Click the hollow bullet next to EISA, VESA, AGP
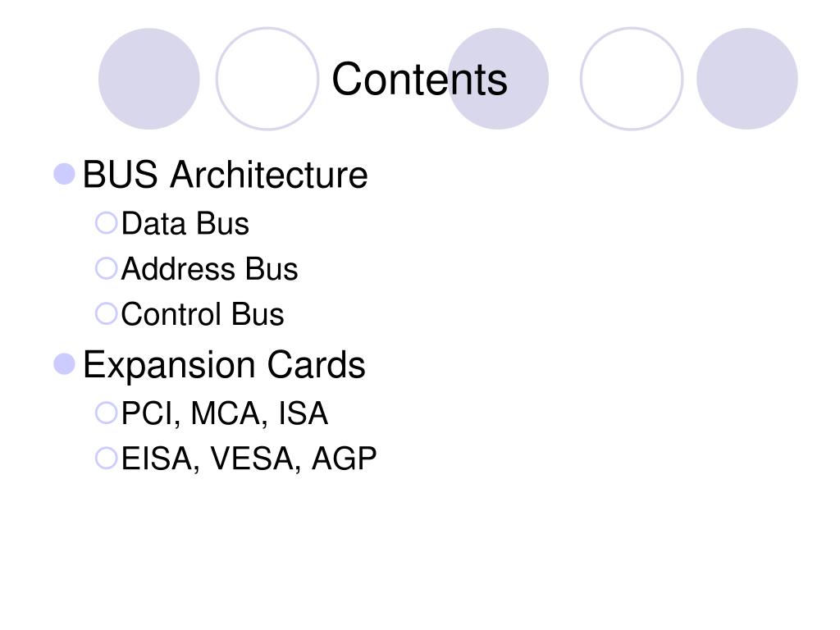 [106, 459]
